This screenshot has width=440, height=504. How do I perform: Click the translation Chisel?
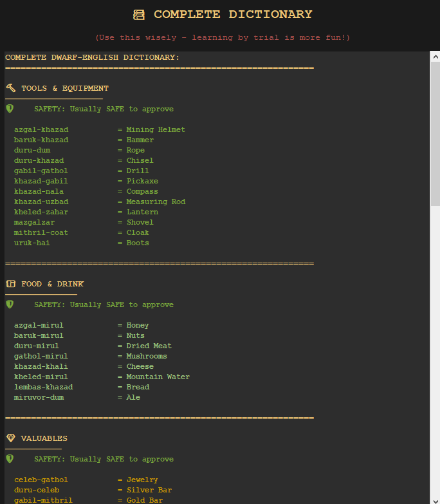coord(140,160)
